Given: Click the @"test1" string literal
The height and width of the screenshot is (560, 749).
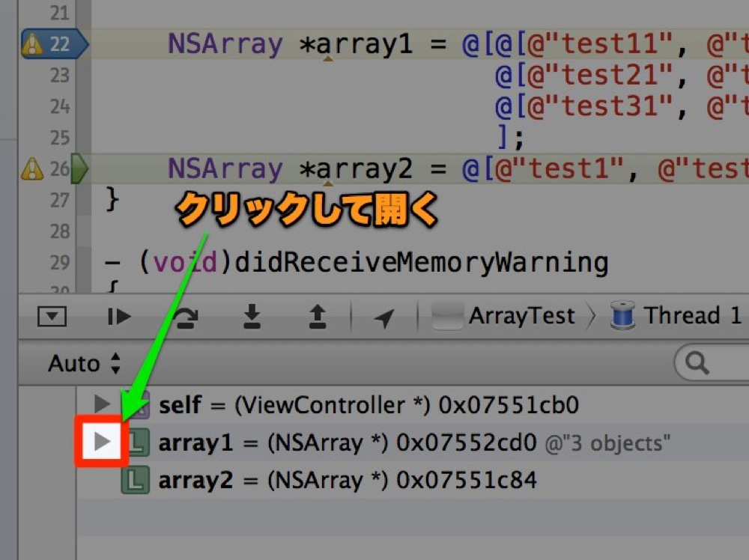Looking at the screenshot, I should 560,169.
